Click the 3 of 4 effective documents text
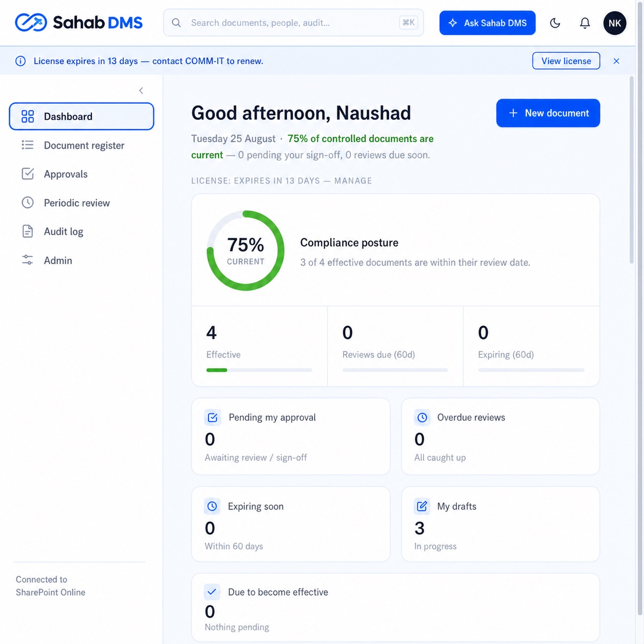 tap(415, 262)
